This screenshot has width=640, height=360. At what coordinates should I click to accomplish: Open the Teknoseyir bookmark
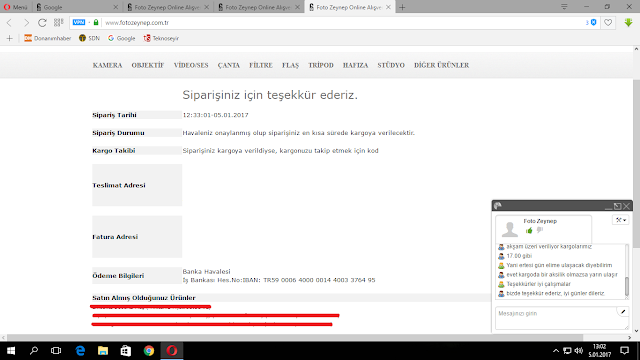161,38
